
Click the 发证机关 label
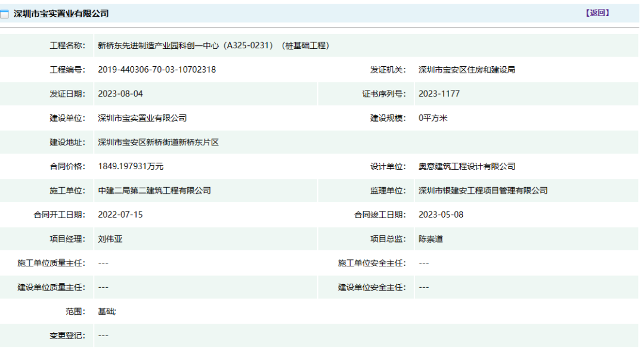(x=388, y=70)
